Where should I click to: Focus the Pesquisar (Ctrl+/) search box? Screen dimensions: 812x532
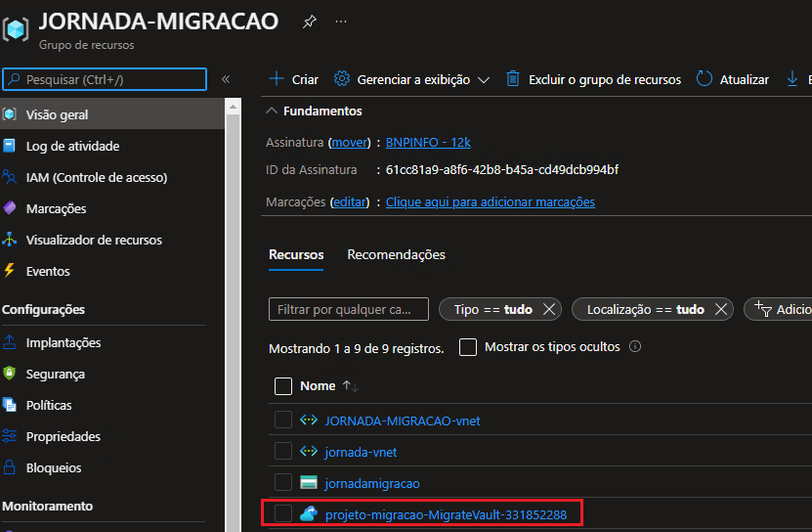click(x=105, y=79)
